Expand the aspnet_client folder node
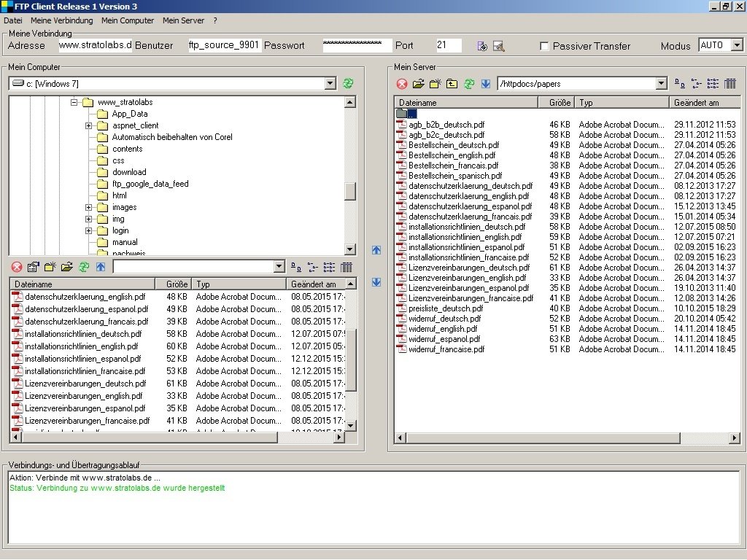This screenshot has height=560, width=747. click(x=89, y=125)
